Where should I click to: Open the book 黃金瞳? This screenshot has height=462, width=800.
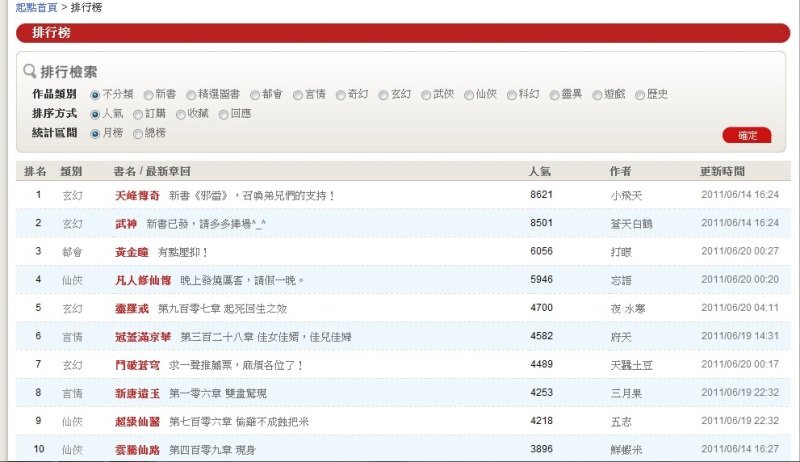point(132,252)
